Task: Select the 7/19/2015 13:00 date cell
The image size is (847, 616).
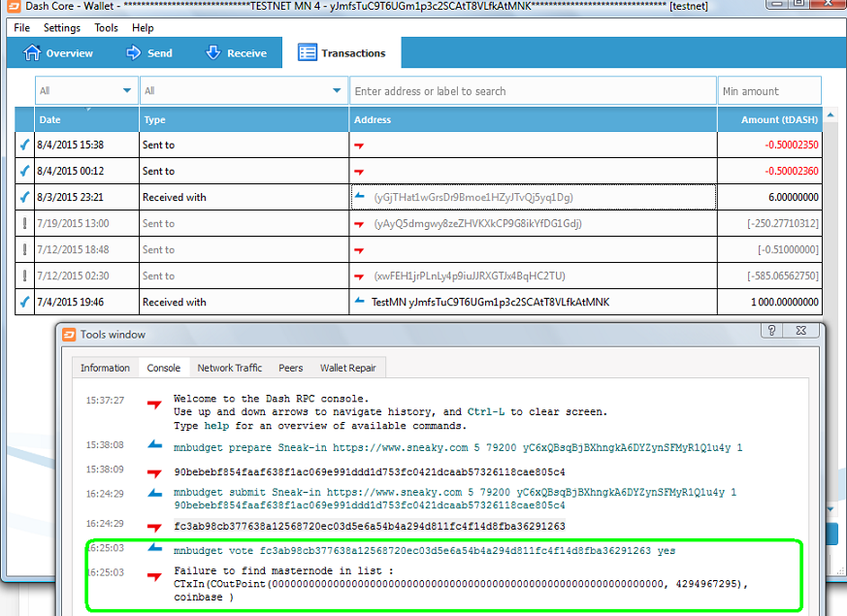Action: pos(86,223)
